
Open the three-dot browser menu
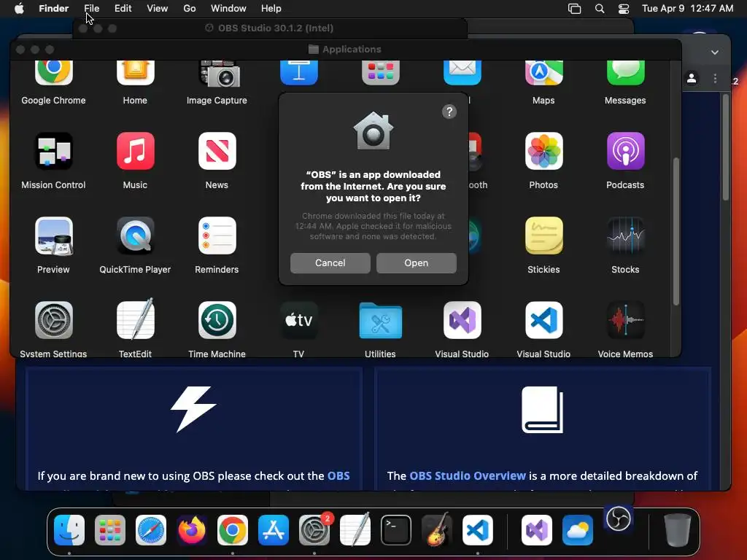click(715, 78)
